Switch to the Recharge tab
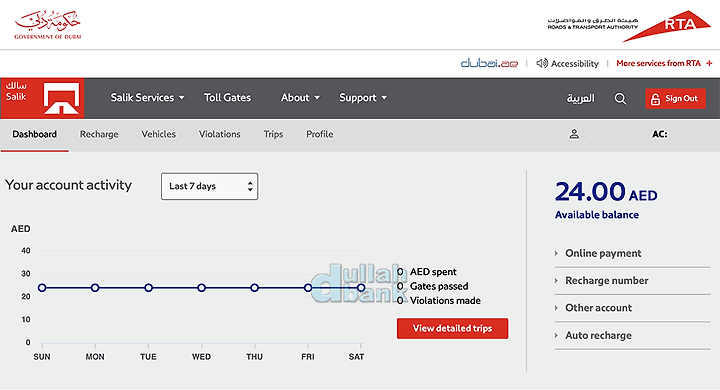This screenshot has width=720, height=390. tap(99, 134)
